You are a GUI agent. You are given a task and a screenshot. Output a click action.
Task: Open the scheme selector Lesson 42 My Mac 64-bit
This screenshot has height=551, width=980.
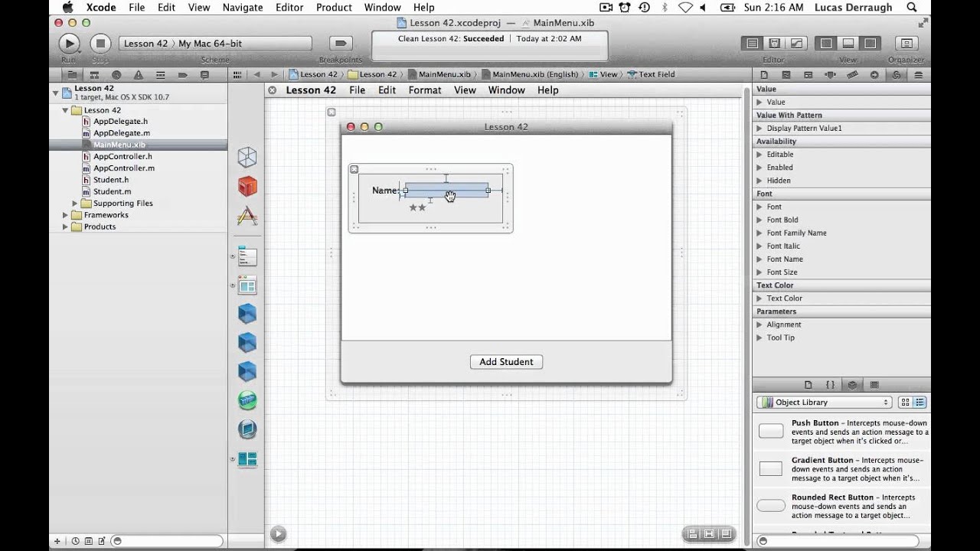click(215, 44)
